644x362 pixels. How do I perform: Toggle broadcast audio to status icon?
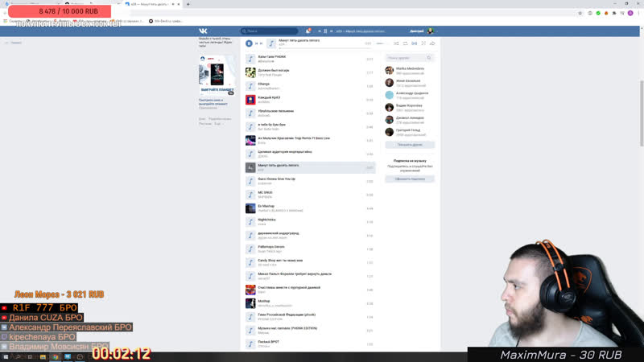(423, 43)
